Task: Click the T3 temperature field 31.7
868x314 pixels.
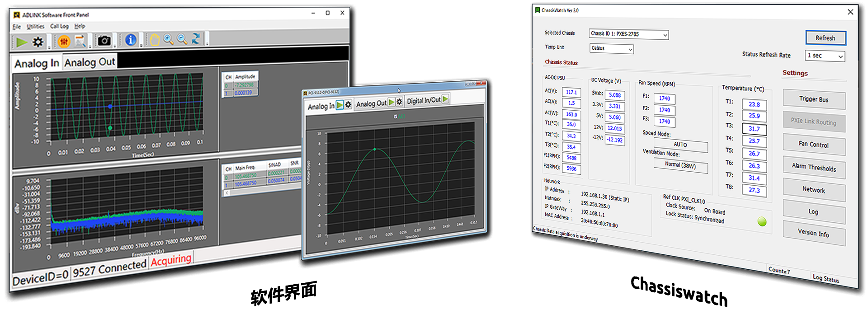Action: pyautogui.click(x=754, y=129)
